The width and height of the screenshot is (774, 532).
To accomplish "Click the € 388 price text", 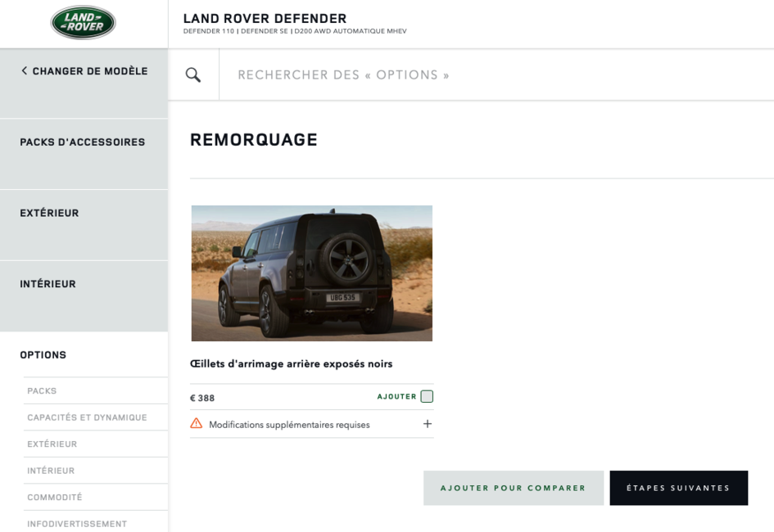I will coord(202,398).
